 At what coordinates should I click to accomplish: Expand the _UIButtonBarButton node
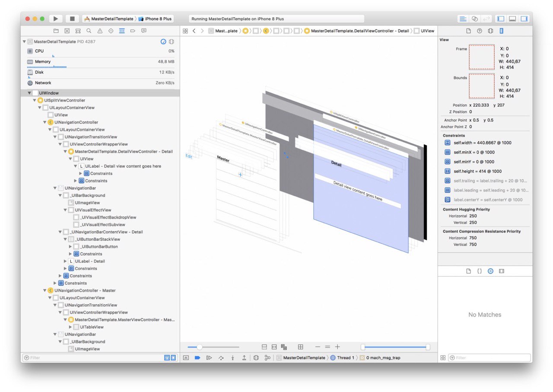70,246
